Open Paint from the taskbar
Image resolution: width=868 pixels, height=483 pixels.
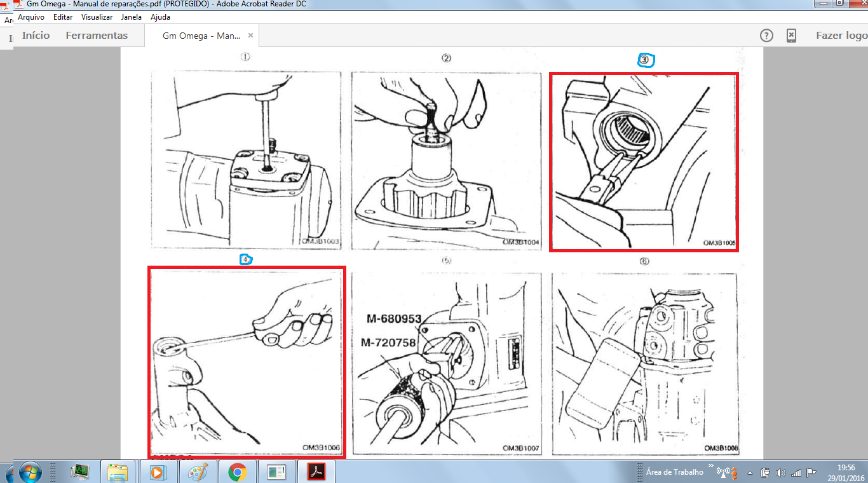(198, 472)
